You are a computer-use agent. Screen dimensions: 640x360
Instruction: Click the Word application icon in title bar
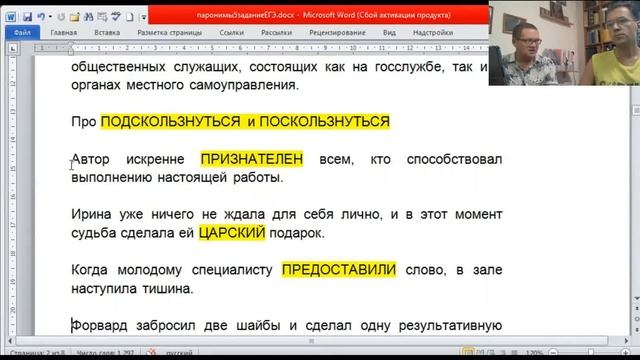(x=11, y=17)
